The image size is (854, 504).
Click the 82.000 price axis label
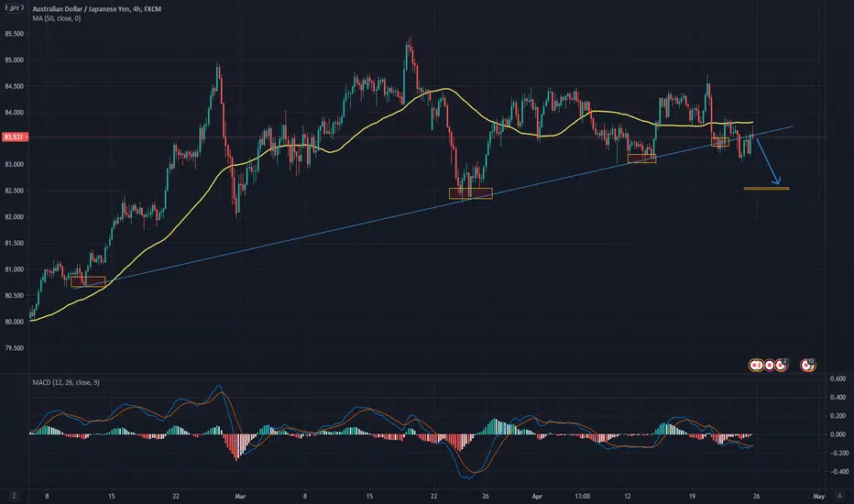click(x=14, y=217)
